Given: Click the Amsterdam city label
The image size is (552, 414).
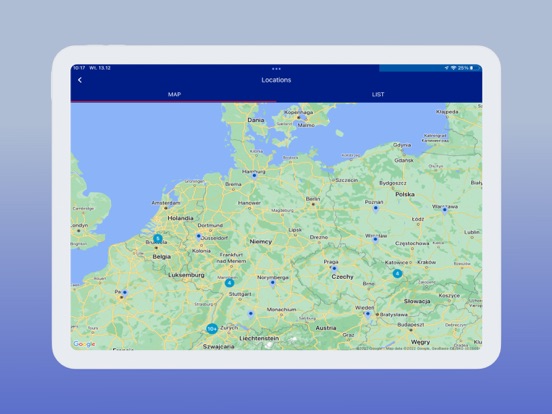Looking at the screenshot, I should coord(166,203).
